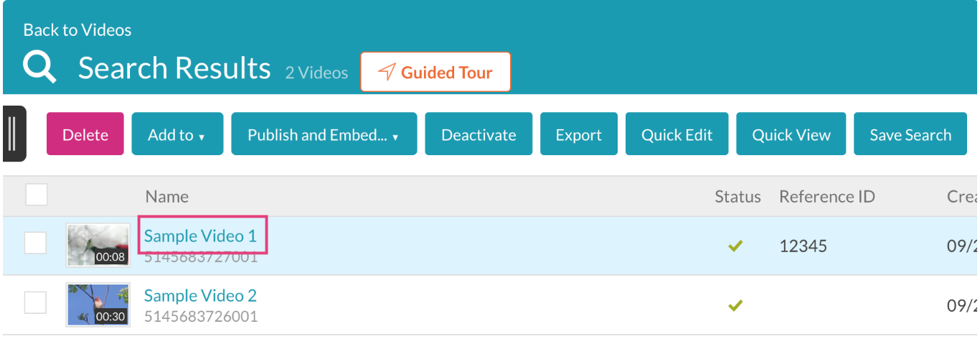Select the Sample Video 2 checkbox
Image resolution: width=980 pixels, height=352 pixels.
36,302
